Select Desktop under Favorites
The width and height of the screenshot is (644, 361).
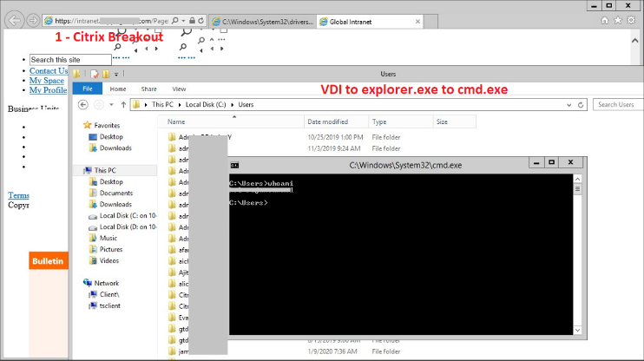[106, 137]
